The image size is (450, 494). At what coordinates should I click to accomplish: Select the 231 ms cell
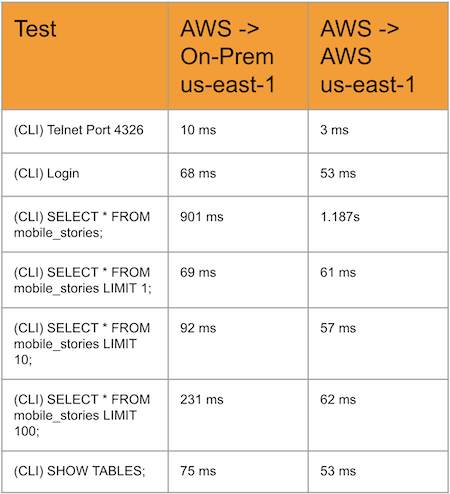(238, 415)
